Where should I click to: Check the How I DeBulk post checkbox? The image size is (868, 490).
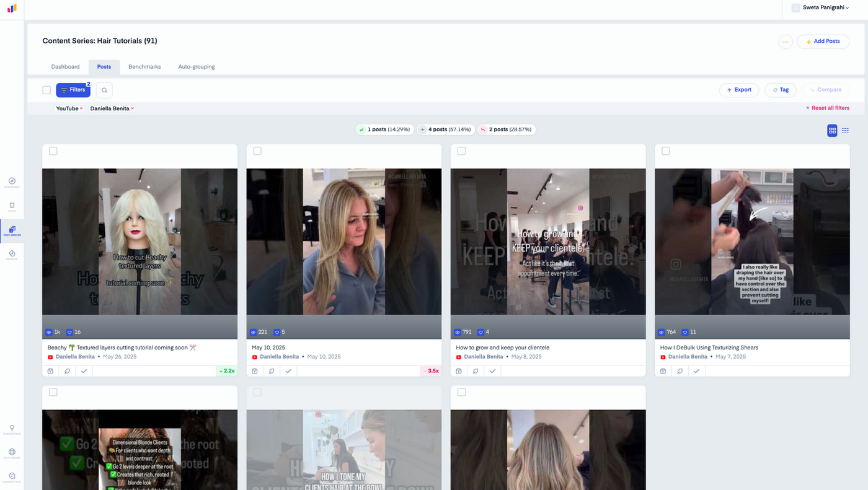pyautogui.click(x=666, y=151)
